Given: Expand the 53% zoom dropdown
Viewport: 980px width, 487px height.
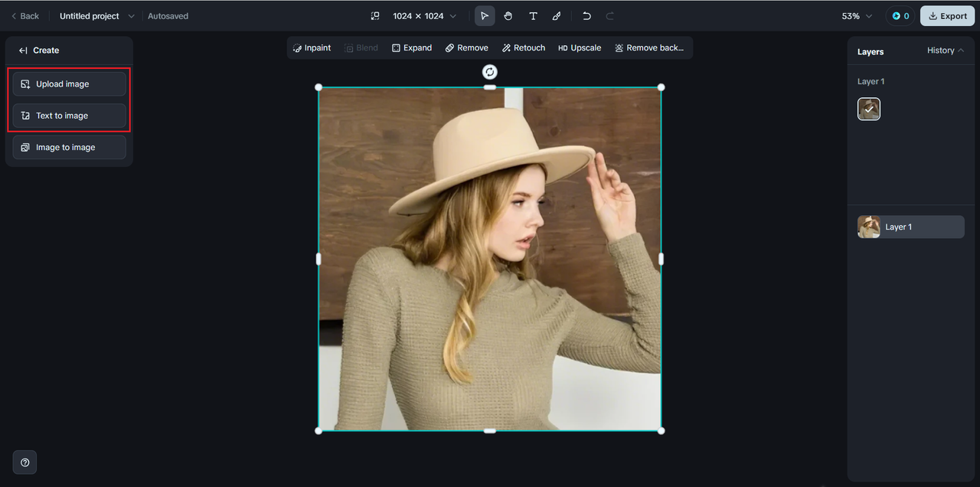Looking at the screenshot, I should 857,16.
